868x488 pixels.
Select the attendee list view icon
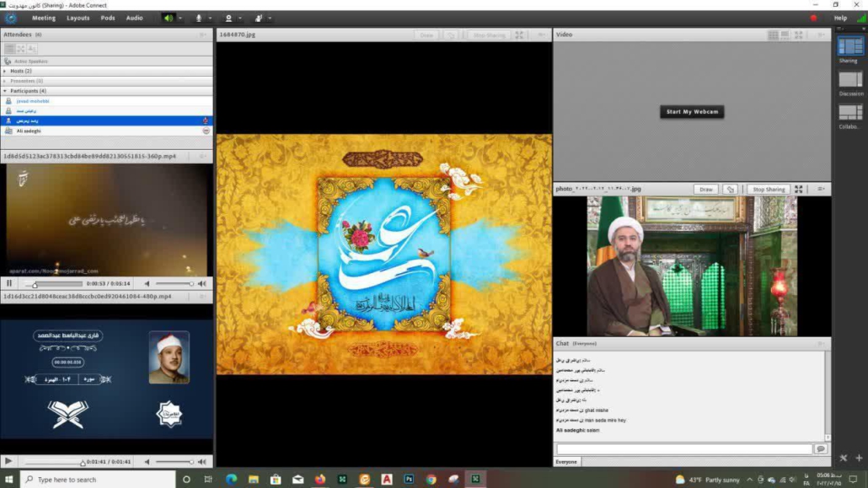coord(9,49)
